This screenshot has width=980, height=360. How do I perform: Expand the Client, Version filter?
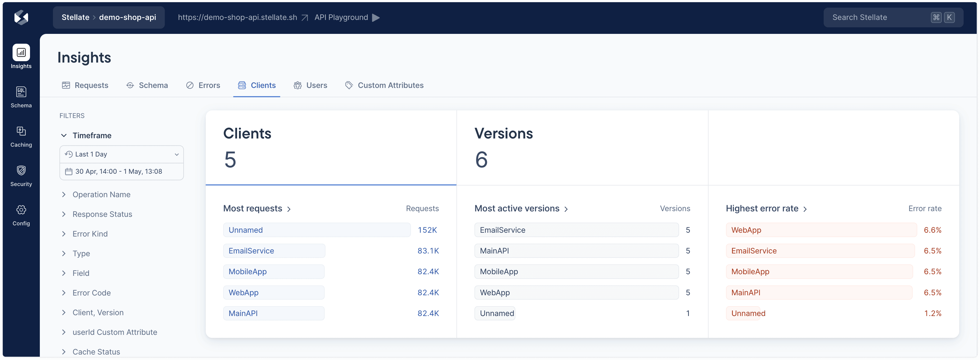tap(98, 313)
